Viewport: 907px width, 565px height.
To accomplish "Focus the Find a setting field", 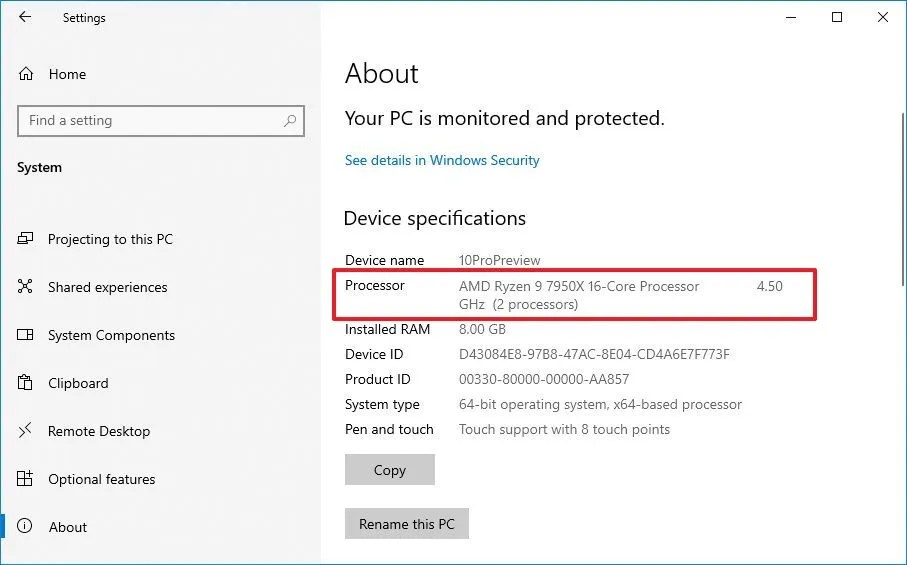I will tap(161, 121).
